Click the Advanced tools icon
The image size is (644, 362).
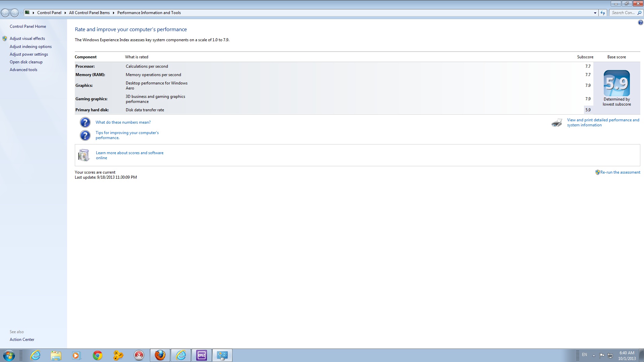(23, 69)
